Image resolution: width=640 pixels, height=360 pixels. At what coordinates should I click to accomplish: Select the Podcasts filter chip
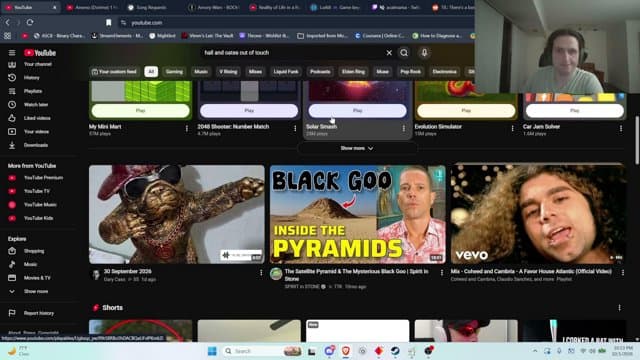pyautogui.click(x=320, y=71)
